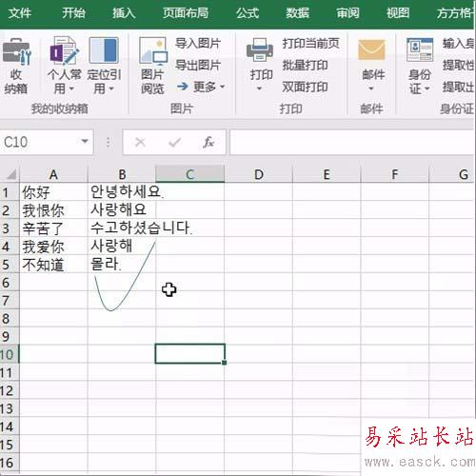Switch to the 开始 tab
This screenshot has width=476, height=476.
click(x=73, y=13)
